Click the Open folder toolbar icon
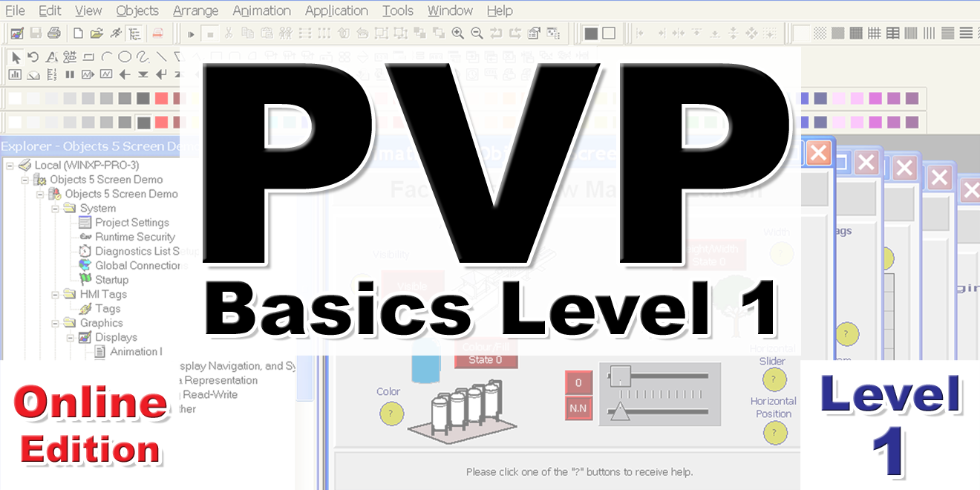 pyautogui.click(x=97, y=33)
